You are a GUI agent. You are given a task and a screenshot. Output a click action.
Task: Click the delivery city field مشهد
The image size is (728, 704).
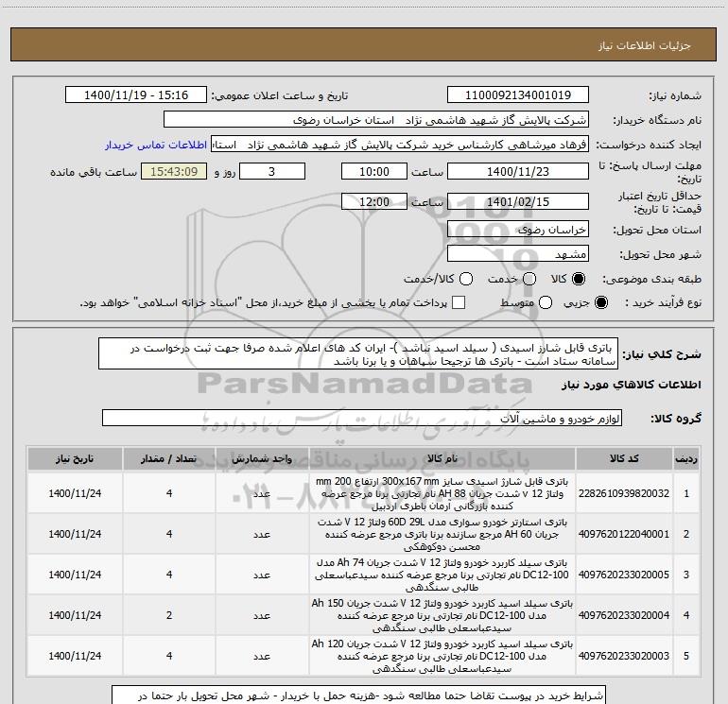click(x=517, y=254)
